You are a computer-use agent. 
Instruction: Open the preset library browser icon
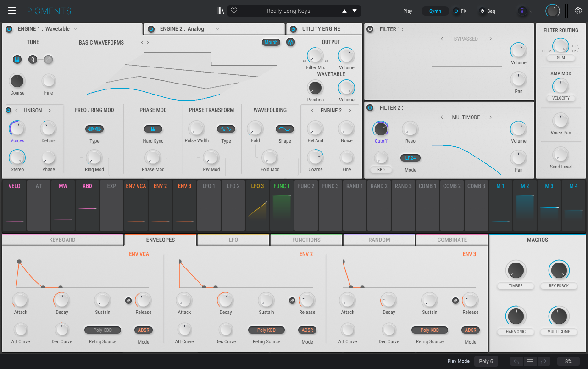[x=221, y=11]
